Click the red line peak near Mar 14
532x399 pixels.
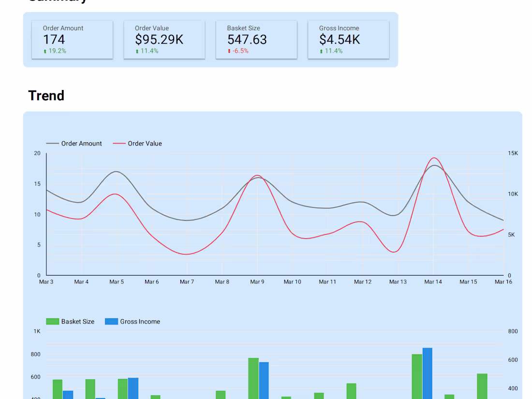pos(434,158)
